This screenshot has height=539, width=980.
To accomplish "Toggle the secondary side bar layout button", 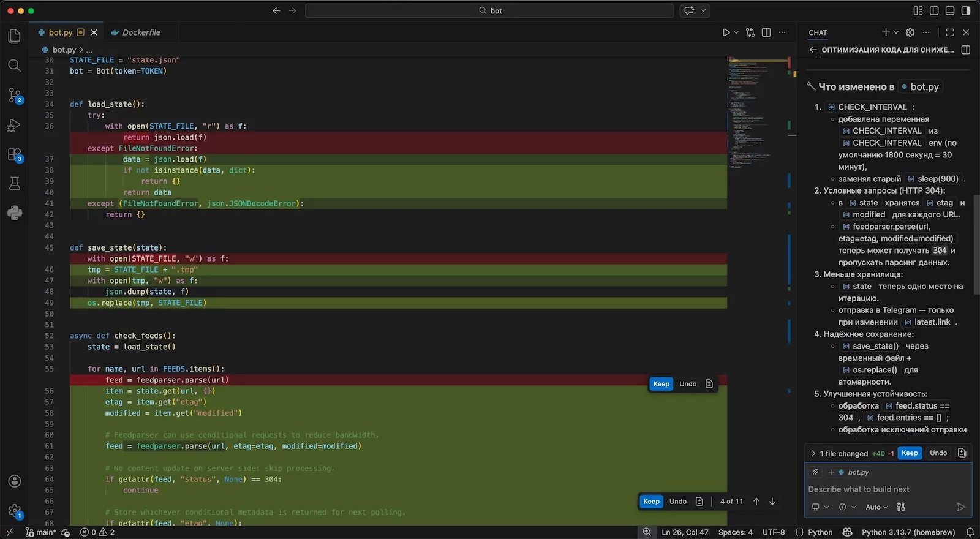I will (x=966, y=11).
